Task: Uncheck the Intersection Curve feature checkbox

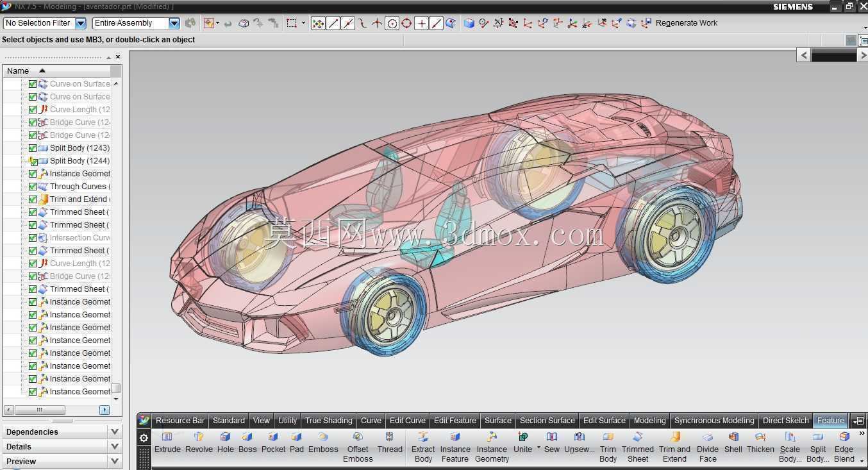Action: 33,238
